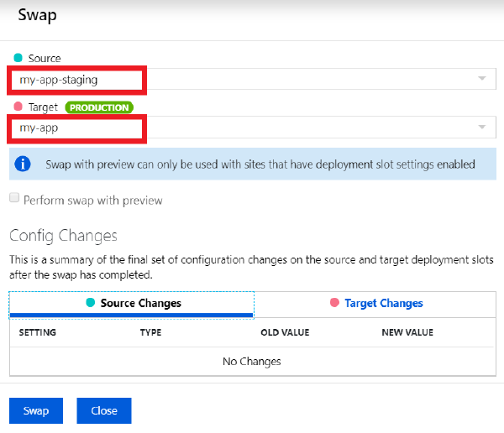Screen dimensions: 504x433
Task: Click the blue info icon in the banner
Action: pos(23,164)
